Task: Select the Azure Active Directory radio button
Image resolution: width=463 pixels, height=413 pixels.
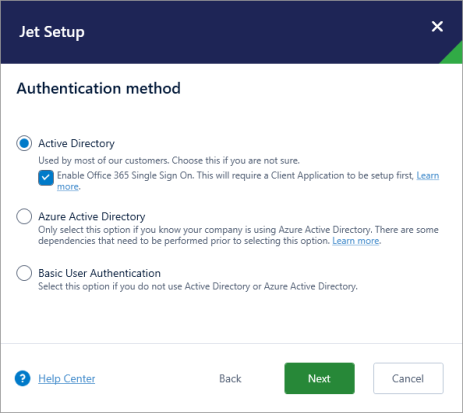Action: (x=24, y=216)
